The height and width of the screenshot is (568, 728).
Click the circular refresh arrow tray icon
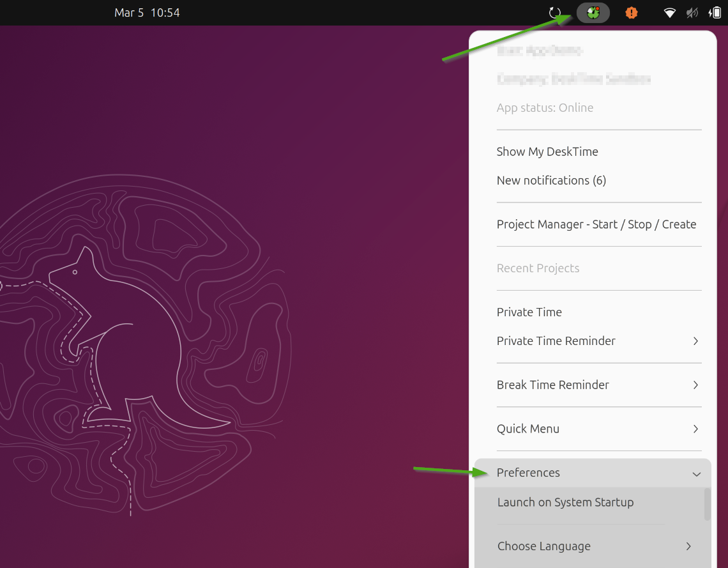point(555,13)
